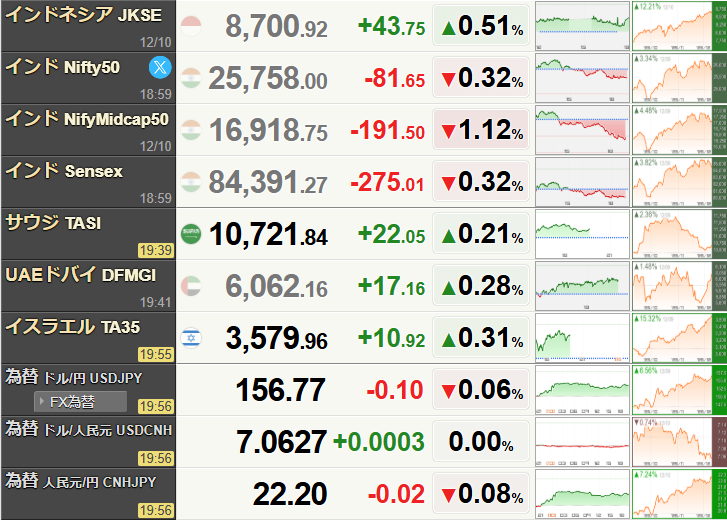
Task: Open the UAEドバイ DFMGI index link
Action: [81, 274]
